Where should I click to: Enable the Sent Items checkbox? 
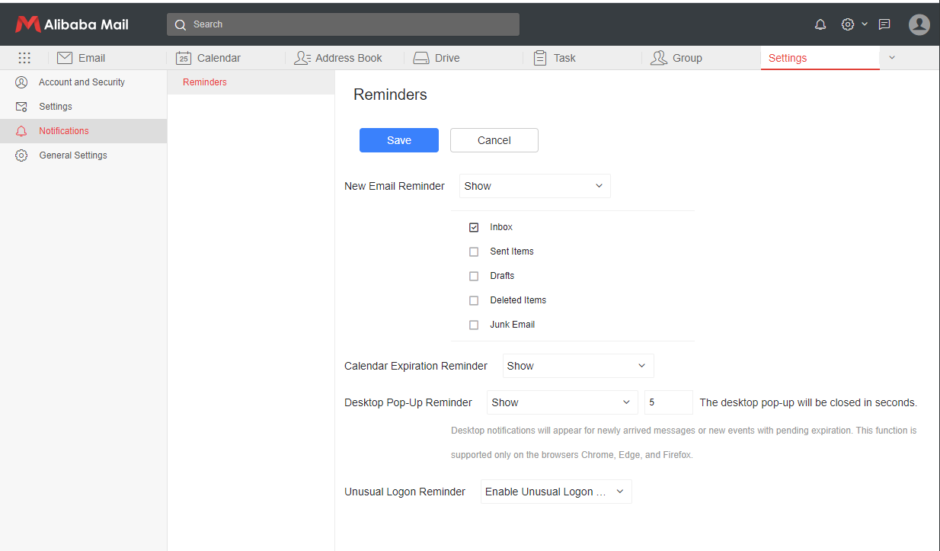[474, 252]
